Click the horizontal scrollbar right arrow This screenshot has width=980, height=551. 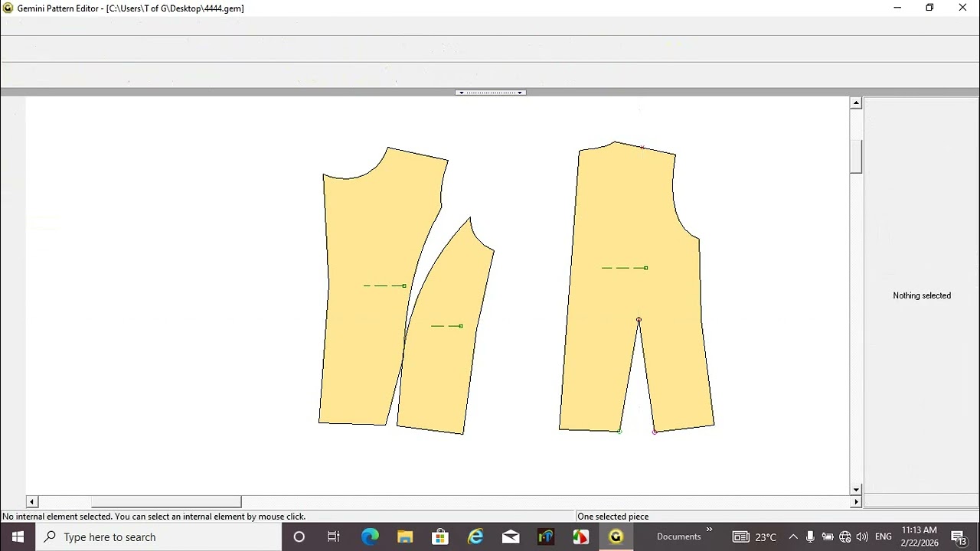point(856,502)
